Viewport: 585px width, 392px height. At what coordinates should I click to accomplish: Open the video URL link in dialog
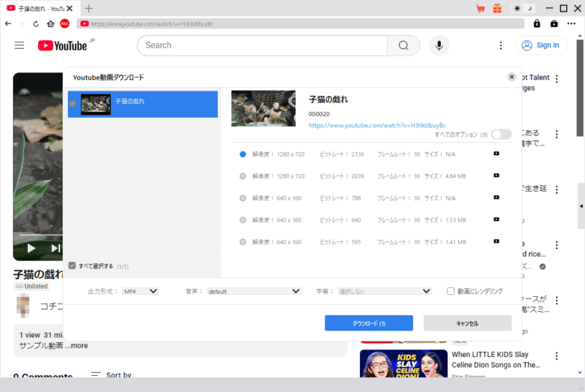[377, 125]
